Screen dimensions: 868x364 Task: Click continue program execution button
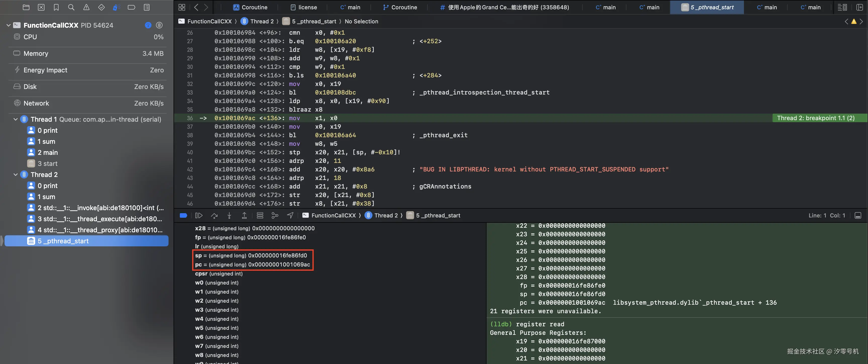click(x=199, y=215)
